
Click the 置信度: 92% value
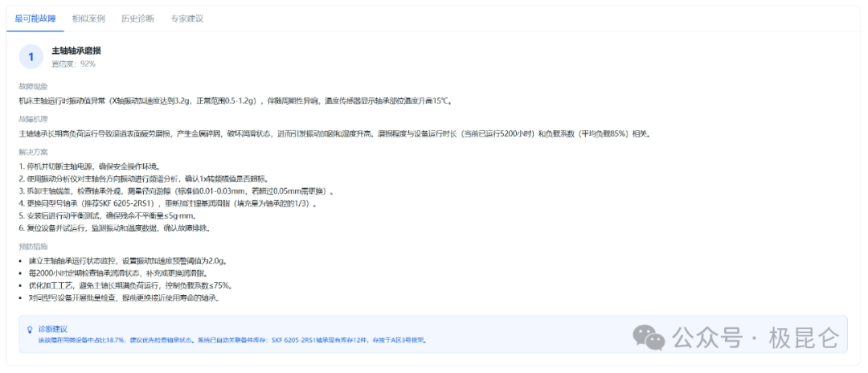coord(74,64)
